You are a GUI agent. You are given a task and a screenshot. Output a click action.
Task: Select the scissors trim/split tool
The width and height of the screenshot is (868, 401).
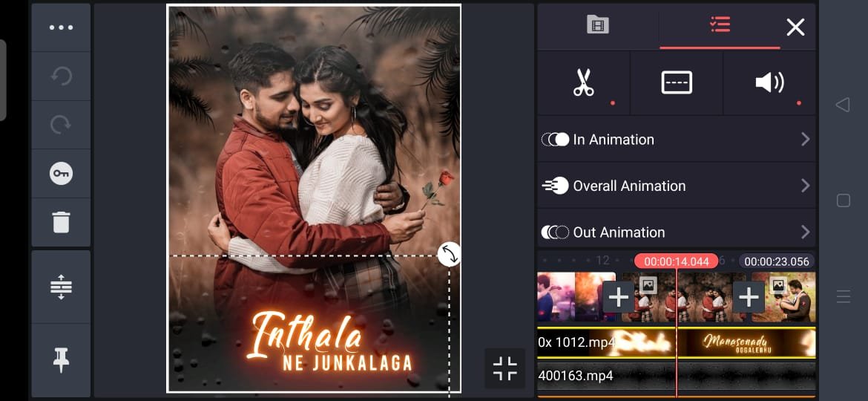click(x=583, y=83)
